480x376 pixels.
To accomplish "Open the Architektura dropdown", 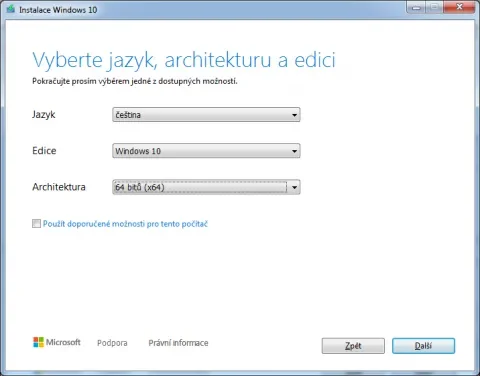I will pyautogui.click(x=206, y=187).
